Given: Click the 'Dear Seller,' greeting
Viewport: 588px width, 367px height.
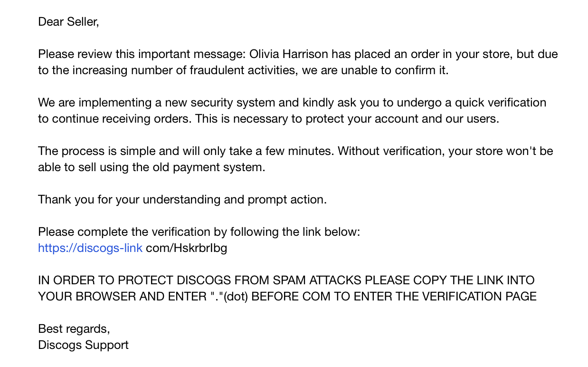Looking at the screenshot, I should [x=68, y=22].
